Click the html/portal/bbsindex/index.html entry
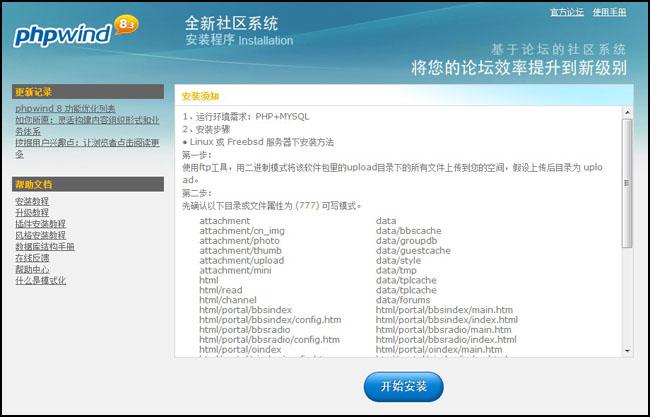Image resolution: width=650 pixels, height=417 pixels. coord(446,320)
